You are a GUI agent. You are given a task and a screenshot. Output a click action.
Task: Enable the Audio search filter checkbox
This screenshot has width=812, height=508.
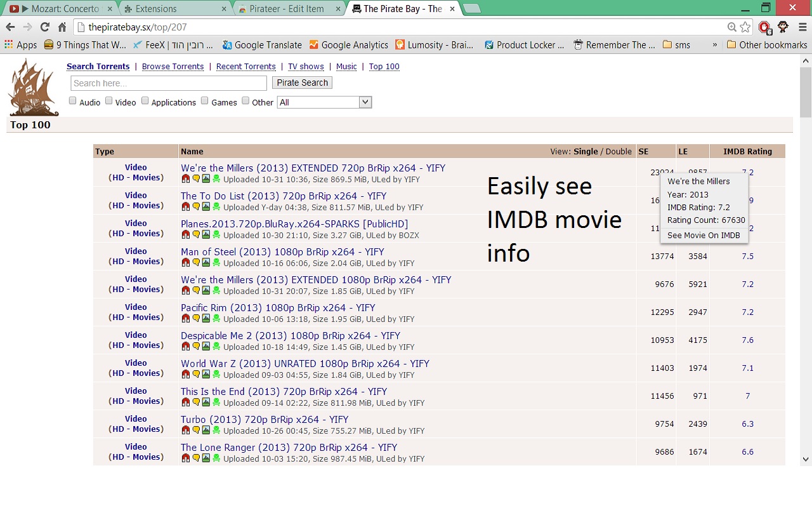(x=73, y=101)
